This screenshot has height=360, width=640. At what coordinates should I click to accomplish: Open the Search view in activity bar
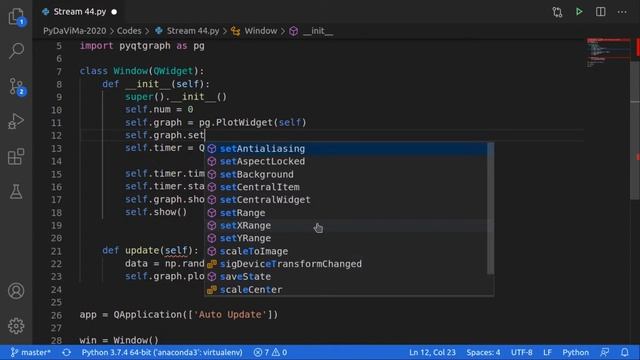point(16,51)
